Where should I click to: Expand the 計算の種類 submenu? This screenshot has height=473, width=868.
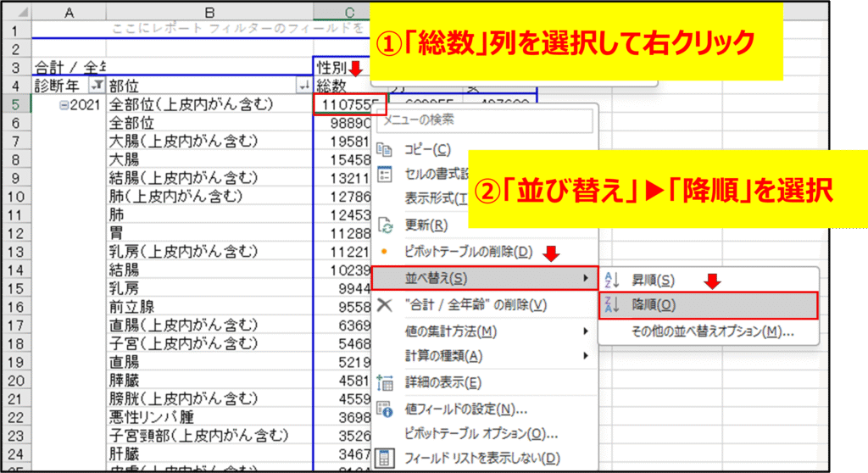click(483, 356)
